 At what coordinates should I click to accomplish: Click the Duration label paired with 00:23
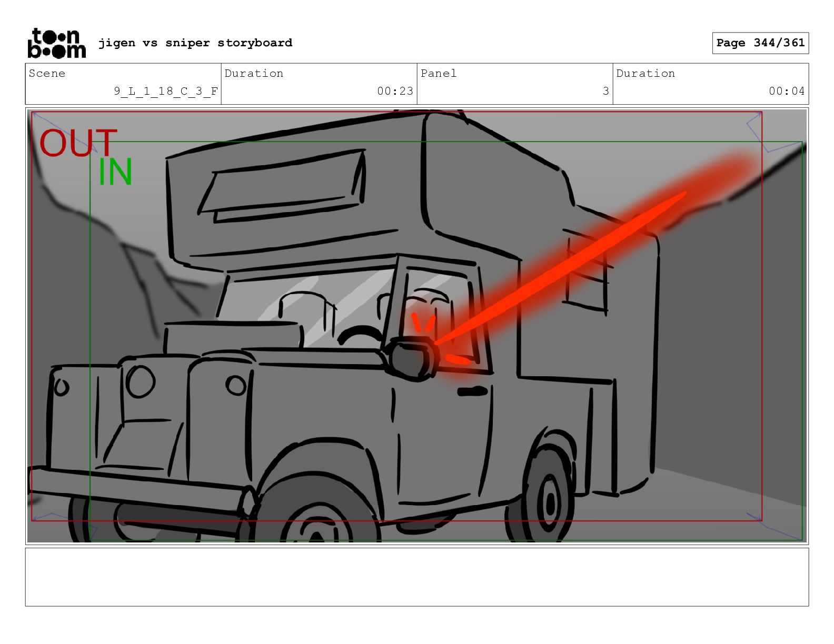click(254, 73)
